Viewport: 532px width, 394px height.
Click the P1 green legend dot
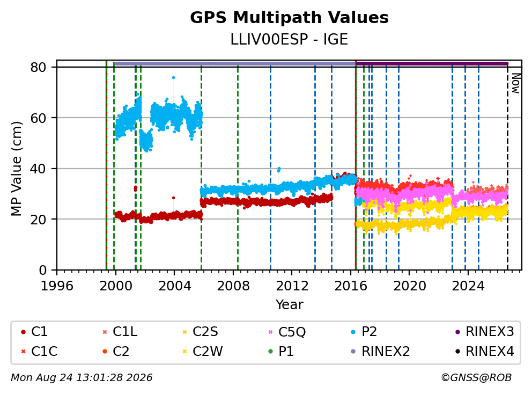point(270,351)
